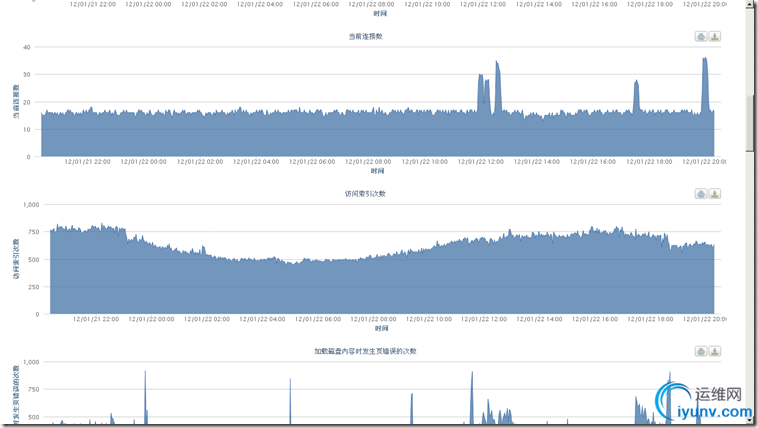Image resolution: width=758 pixels, height=428 pixels.
Task: Select the 加载磁盘内容时发生页错误的次数 chart title
Action: pyautogui.click(x=365, y=351)
